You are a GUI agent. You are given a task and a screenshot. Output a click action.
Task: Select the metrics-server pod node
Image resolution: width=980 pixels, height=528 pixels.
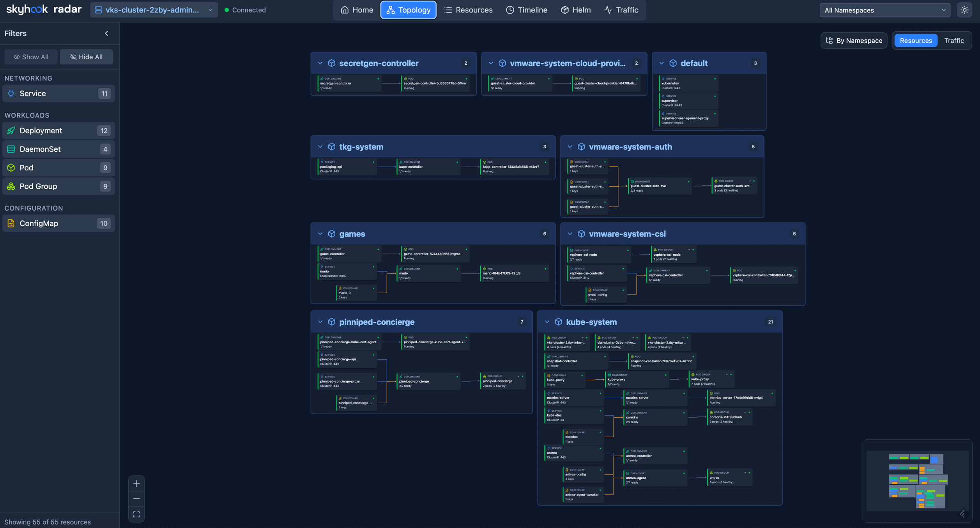pyautogui.click(x=741, y=398)
